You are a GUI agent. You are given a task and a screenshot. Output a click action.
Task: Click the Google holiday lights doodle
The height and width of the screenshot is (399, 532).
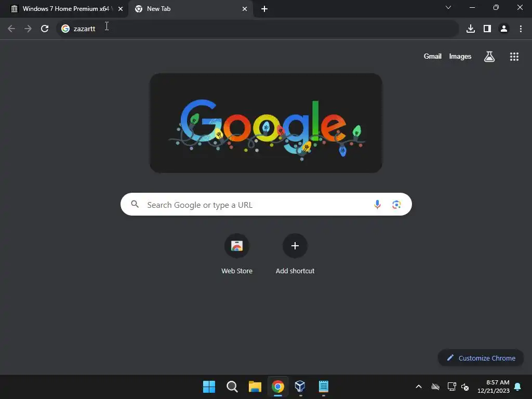point(266,123)
